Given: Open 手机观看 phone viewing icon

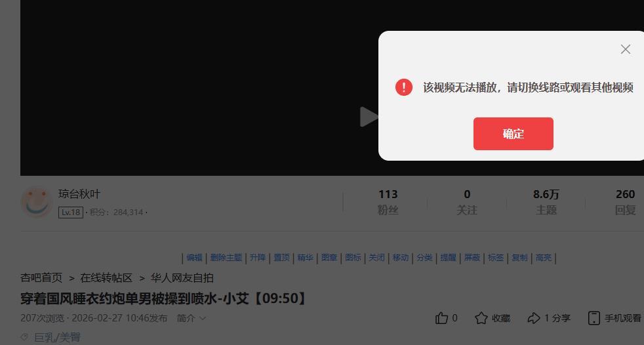Looking at the screenshot, I should pos(594,318).
